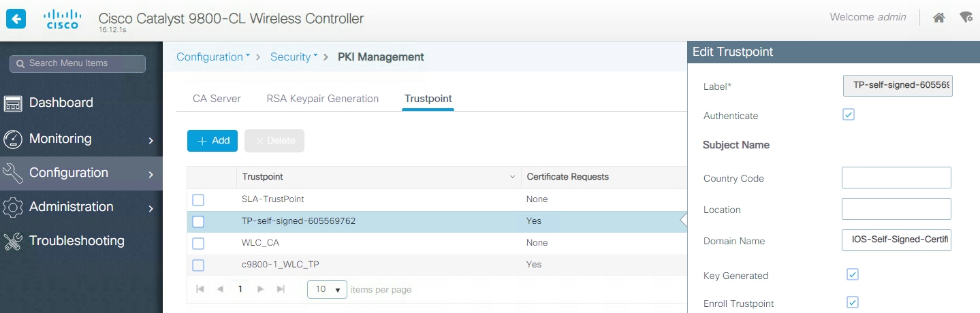Click 'None' in the WLC_CA row

pyautogui.click(x=537, y=244)
